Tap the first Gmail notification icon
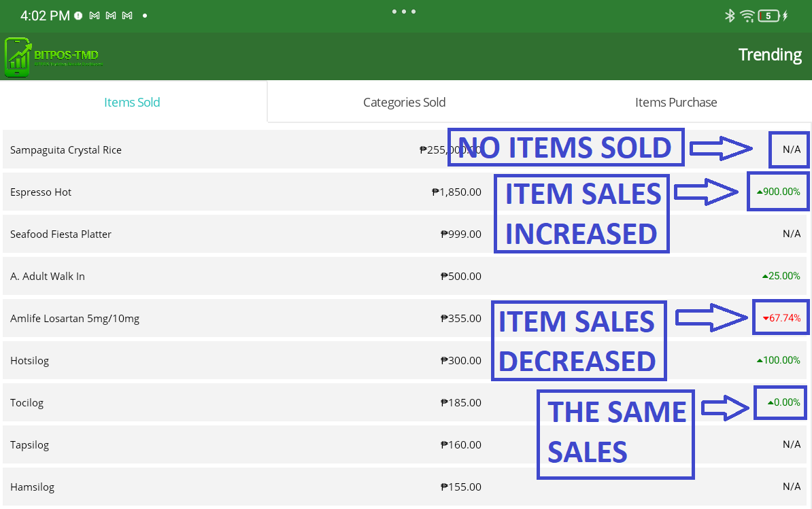The width and height of the screenshot is (812, 509). 95,16
